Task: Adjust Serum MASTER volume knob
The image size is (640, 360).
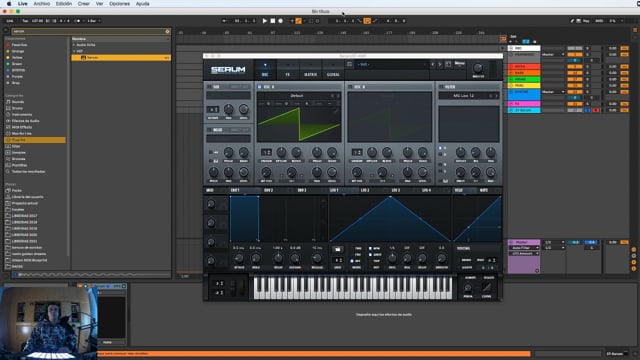Action: [x=478, y=68]
